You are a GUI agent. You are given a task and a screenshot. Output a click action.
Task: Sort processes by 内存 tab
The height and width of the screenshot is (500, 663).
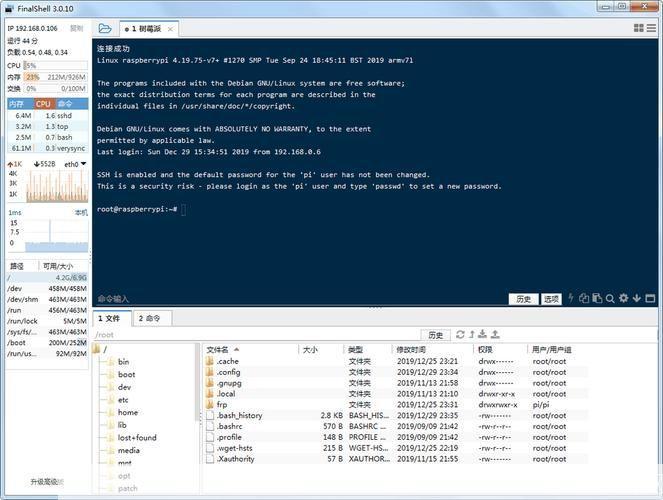coord(20,104)
